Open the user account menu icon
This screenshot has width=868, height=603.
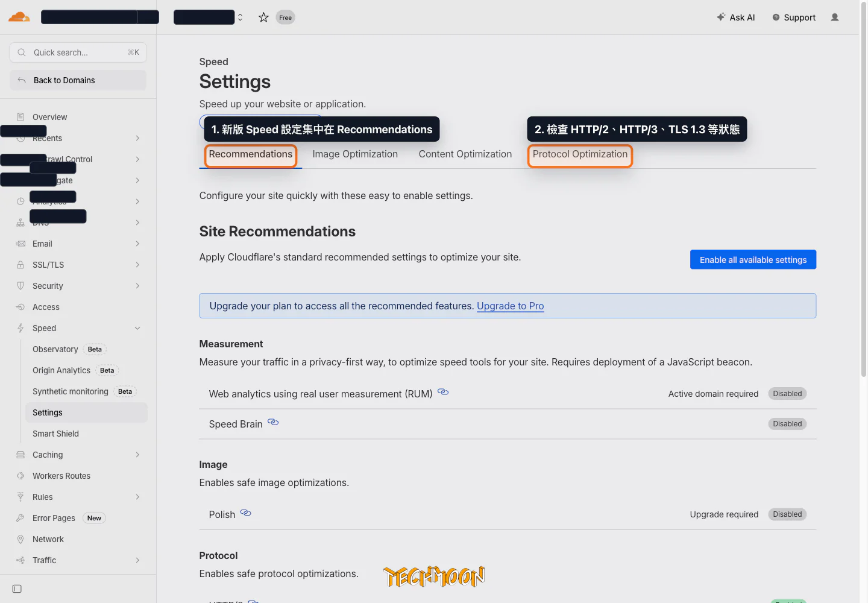835,17
